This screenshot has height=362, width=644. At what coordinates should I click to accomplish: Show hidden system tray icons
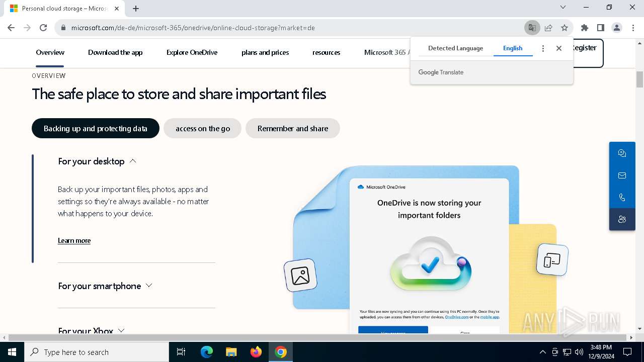pos(542,352)
